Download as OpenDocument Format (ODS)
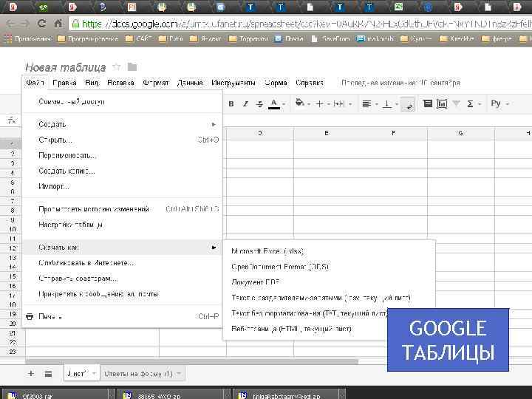The image size is (532, 399). click(329, 267)
